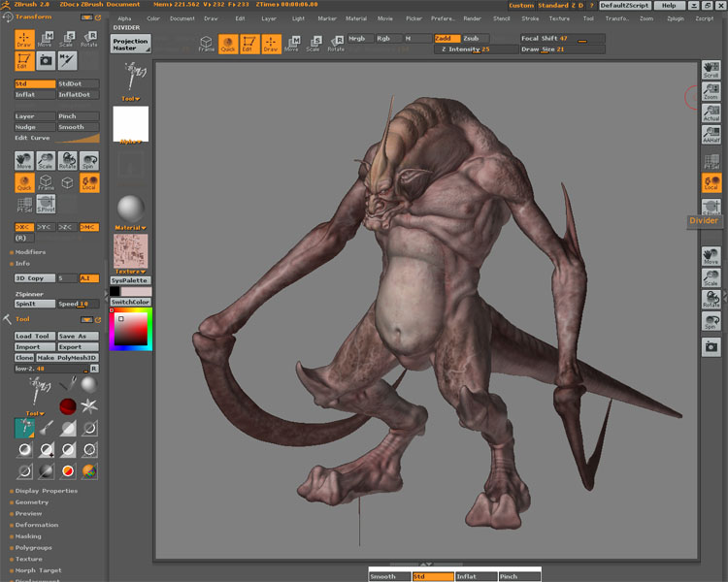Expand Display Properties subpalette
728x582 pixels.
coord(46,491)
